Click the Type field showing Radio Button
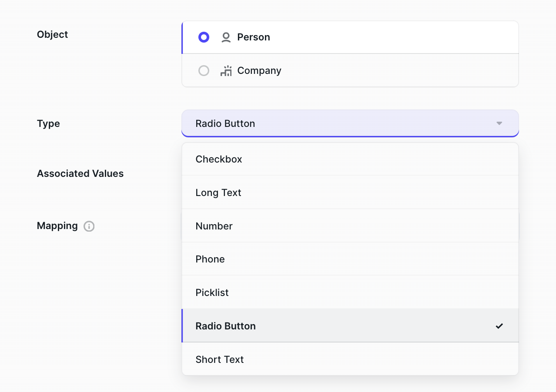Screen dimensions: 556x392 pos(339,123)
